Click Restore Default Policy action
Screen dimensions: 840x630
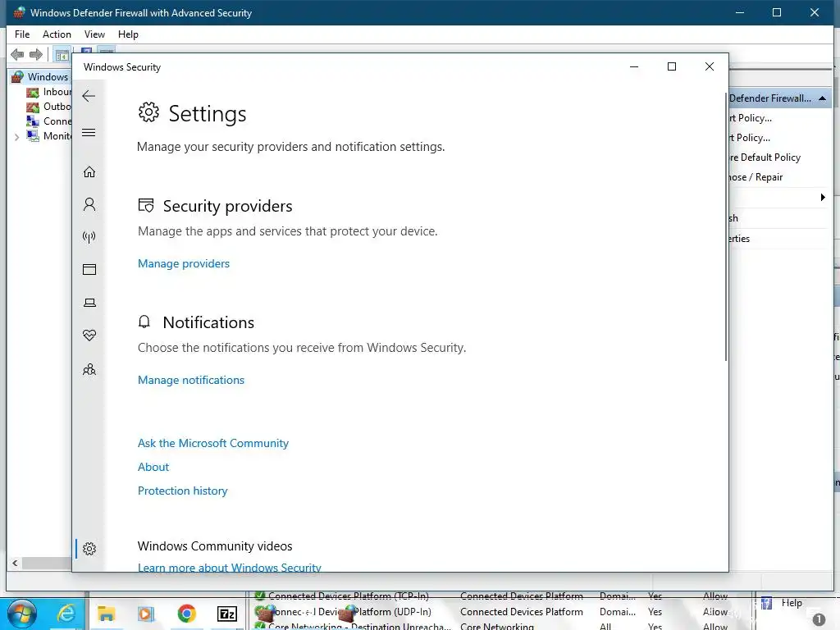point(765,157)
